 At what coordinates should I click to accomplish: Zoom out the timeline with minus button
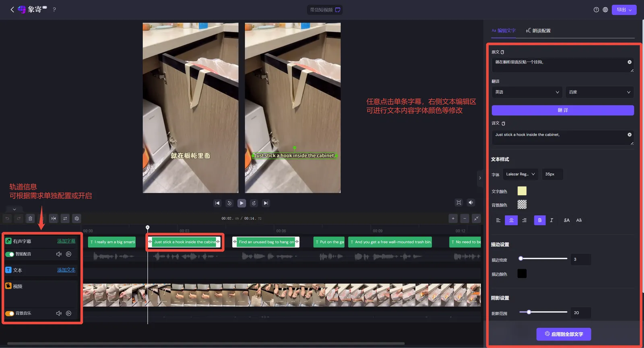tap(465, 218)
